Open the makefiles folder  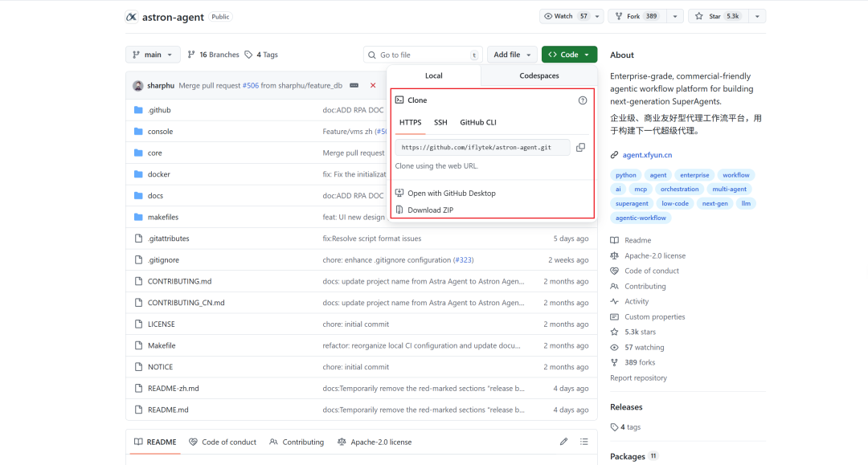pyautogui.click(x=162, y=218)
